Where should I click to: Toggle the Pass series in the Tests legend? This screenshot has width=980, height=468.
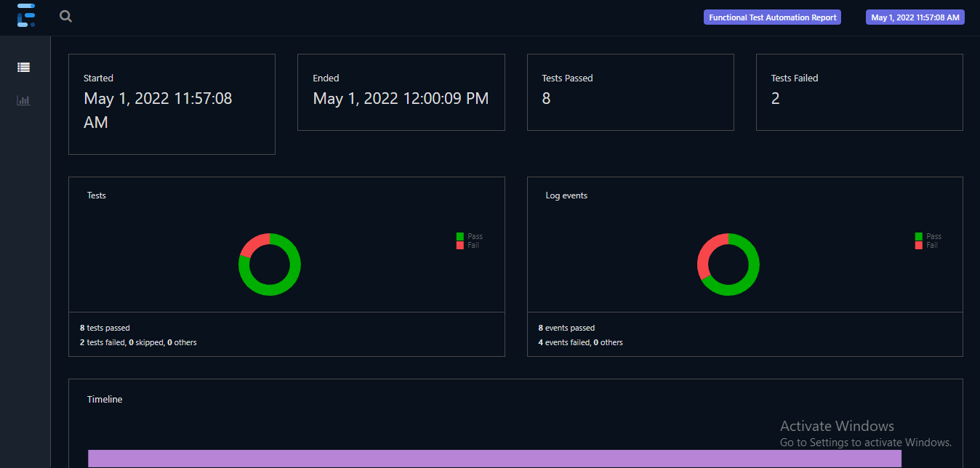[470, 236]
